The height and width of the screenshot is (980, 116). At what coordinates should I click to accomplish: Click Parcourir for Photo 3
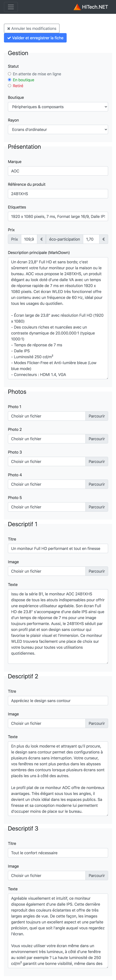pyautogui.click(x=97, y=461)
